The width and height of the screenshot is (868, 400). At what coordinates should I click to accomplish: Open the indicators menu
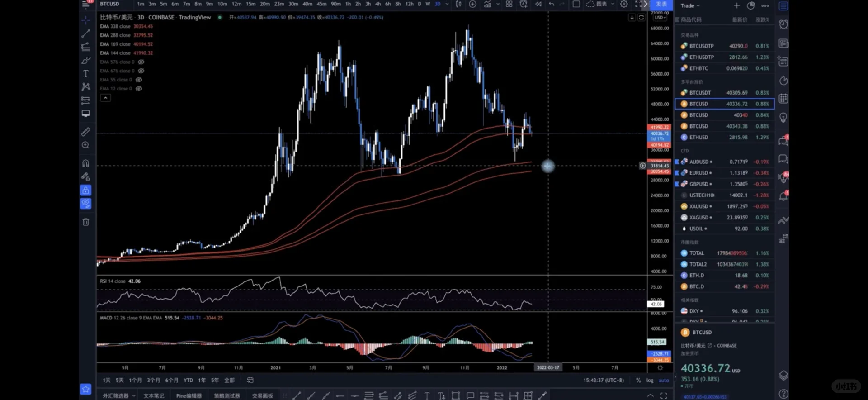tap(487, 4)
